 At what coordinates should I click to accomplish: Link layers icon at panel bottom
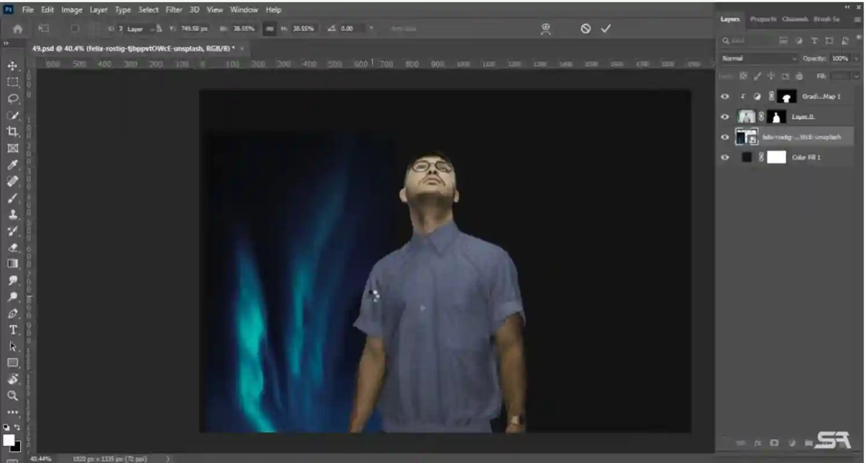(x=740, y=443)
